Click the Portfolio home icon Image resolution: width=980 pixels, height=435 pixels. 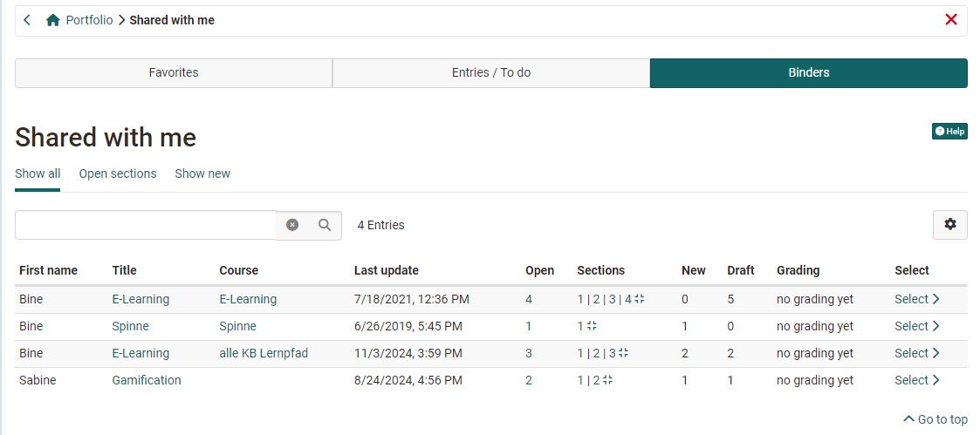click(53, 20)
